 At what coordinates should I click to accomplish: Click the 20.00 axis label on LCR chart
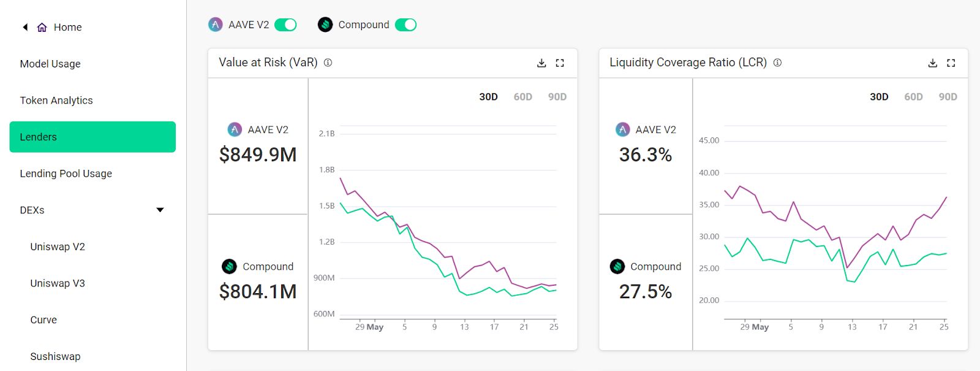pyautogui.click(x=709, y=300)
